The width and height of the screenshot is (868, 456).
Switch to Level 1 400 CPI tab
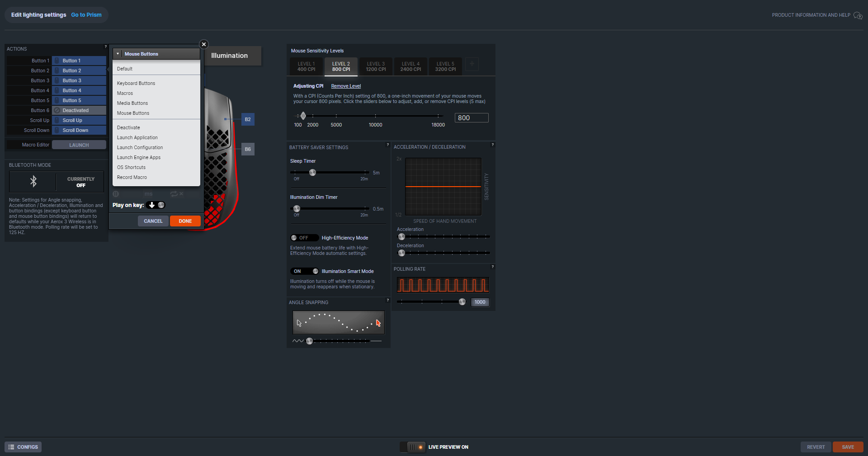tap(306, 66)
